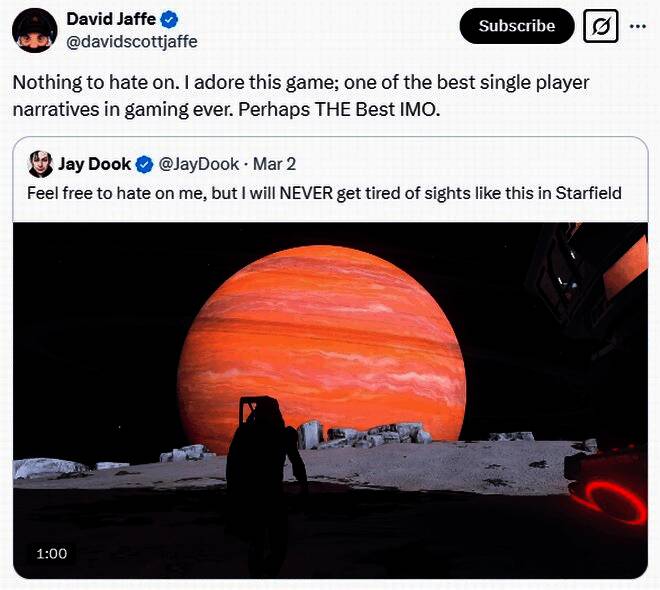Subscribe to David Jaffe
660x590 pixels.
click(517, 26)
